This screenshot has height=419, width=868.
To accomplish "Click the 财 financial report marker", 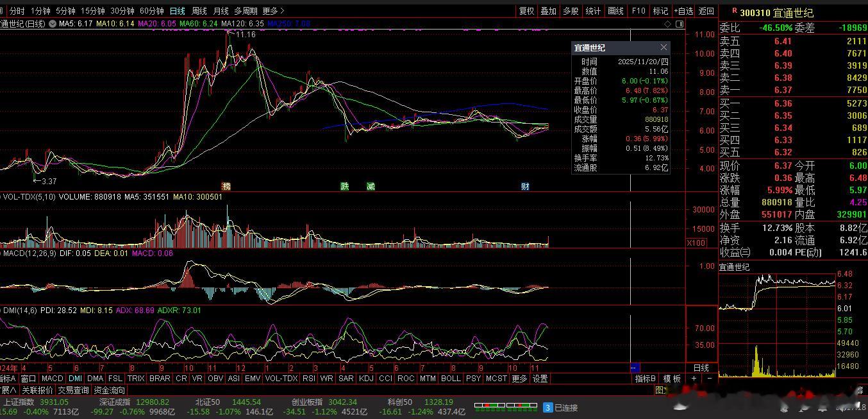I will point(525,186).
